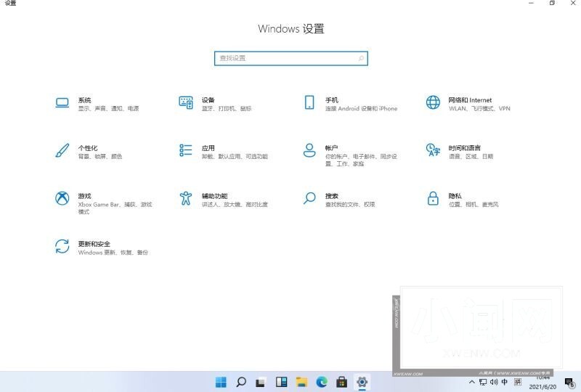Viewport: 581px width, 392px height.
Task: Launch File Explorer from the taskbar
Action: click(301, 382)
